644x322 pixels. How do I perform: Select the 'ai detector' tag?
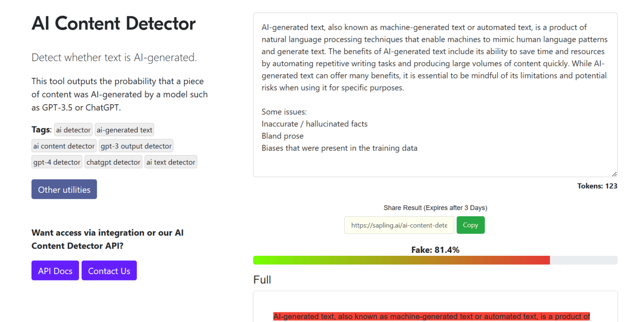[73, 130]
